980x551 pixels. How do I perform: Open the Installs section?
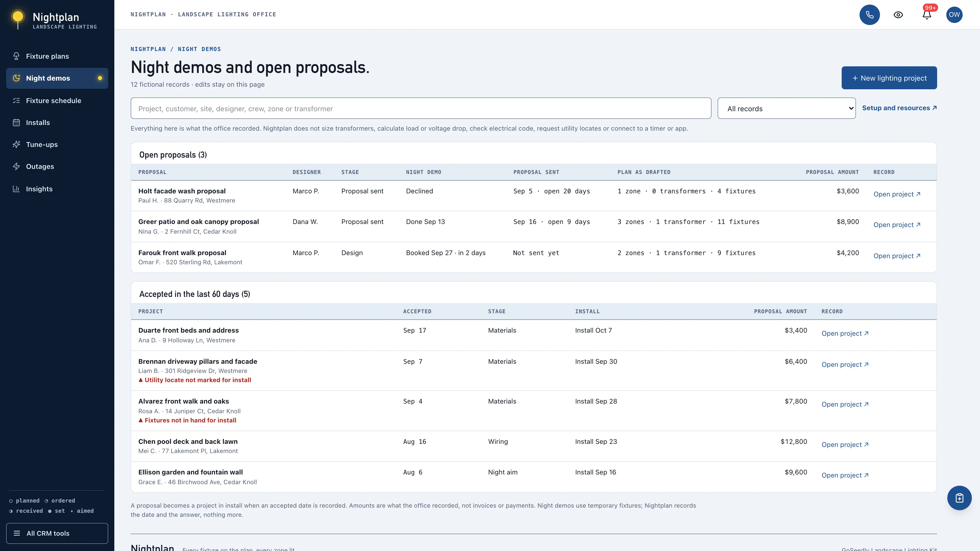point(57,122)
